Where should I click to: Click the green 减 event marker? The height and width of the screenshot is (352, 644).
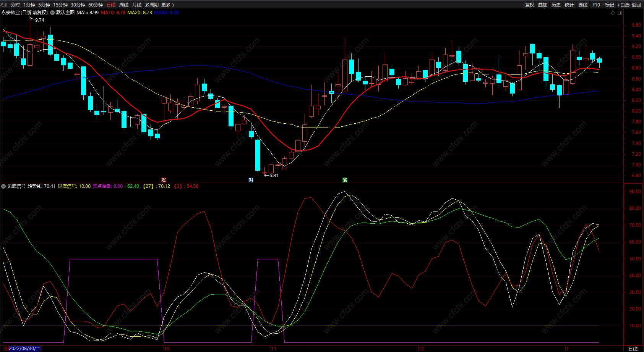point(345,180)
